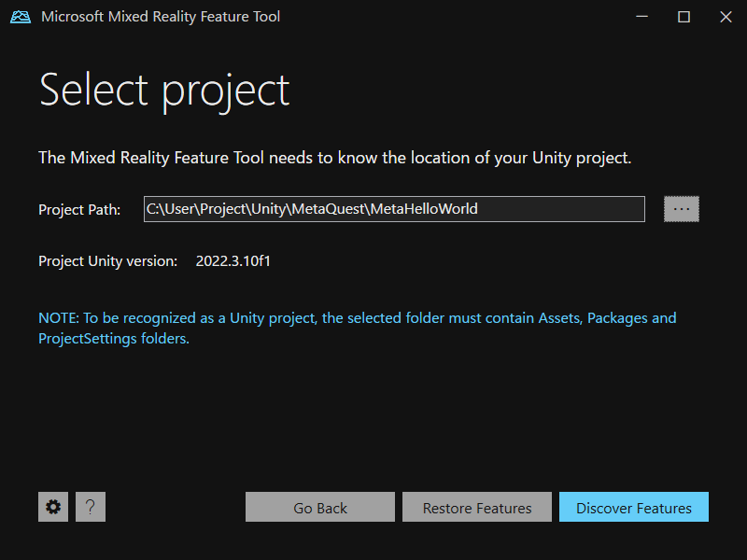Minimize the Feature Tool window
Screen dimensions: 747x560
641,17
